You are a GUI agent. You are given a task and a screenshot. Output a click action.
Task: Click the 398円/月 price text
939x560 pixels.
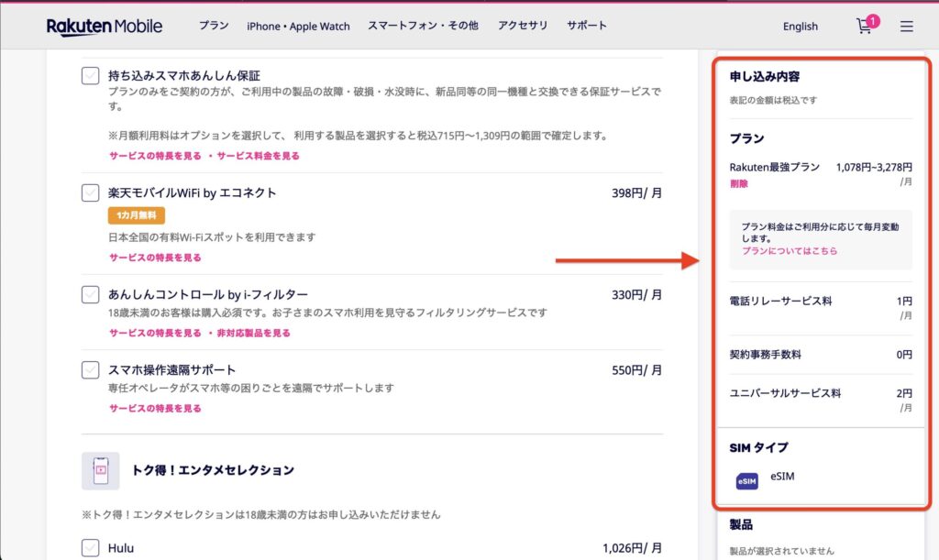point(636,193)
